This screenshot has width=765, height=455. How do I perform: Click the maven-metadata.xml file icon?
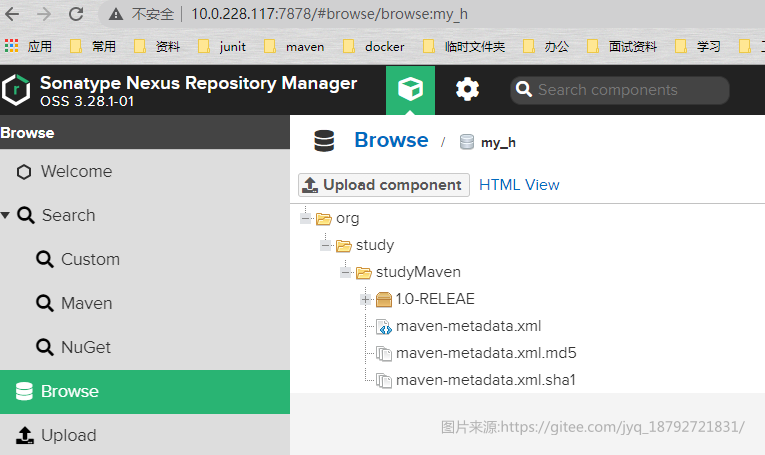point(384,327)
